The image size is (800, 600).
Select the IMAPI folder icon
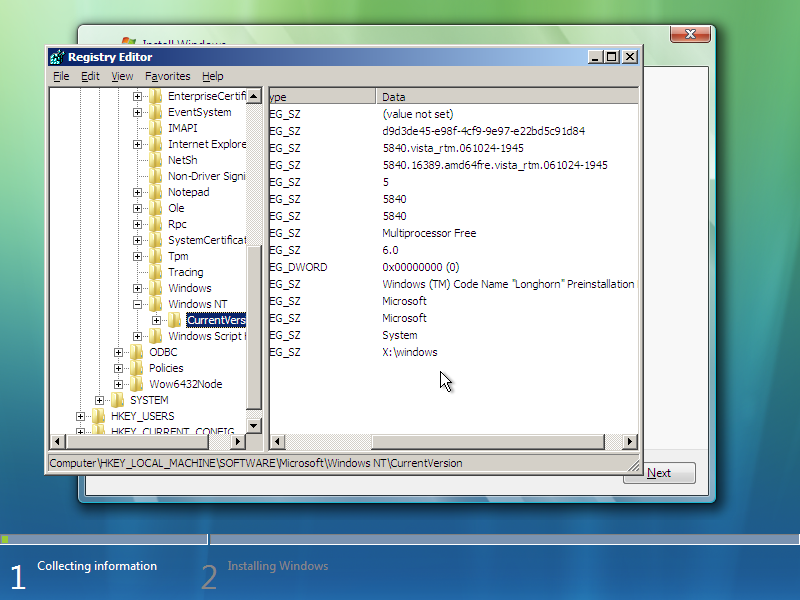click(x=155, y=128)
